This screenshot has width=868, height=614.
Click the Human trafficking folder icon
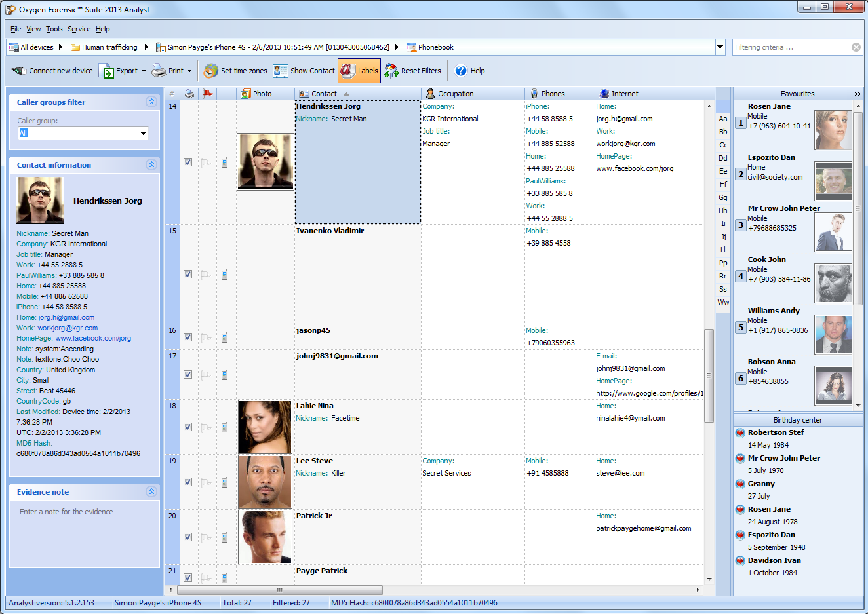(x=75, y=47)
